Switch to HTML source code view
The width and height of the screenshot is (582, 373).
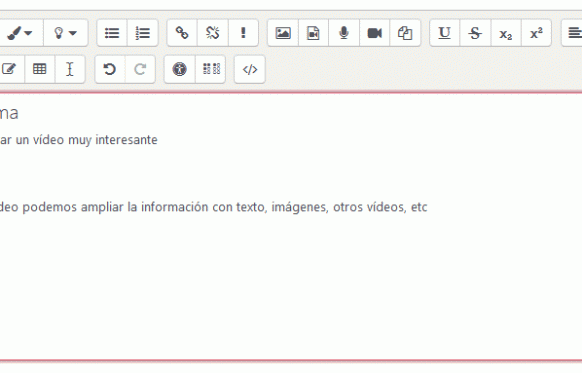[250, 69]
